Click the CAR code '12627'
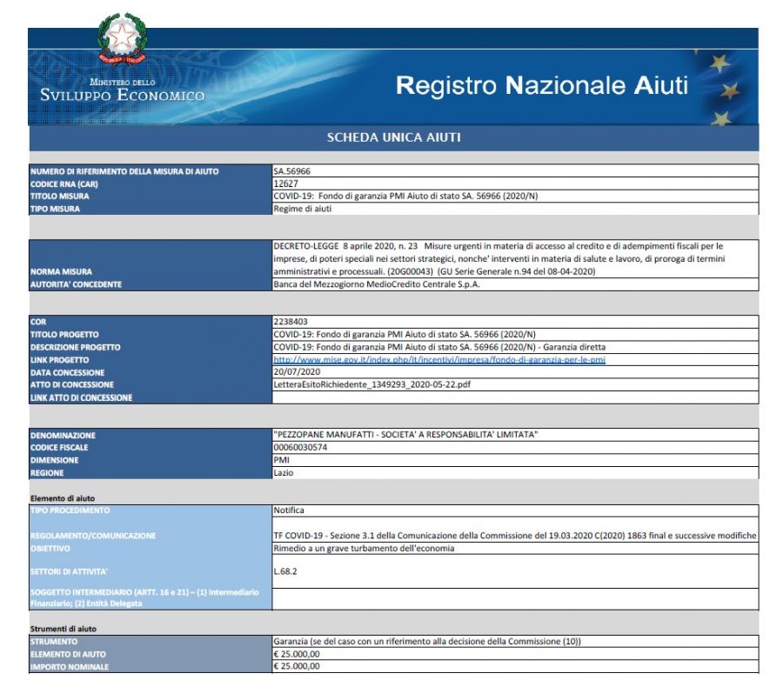 285,183
